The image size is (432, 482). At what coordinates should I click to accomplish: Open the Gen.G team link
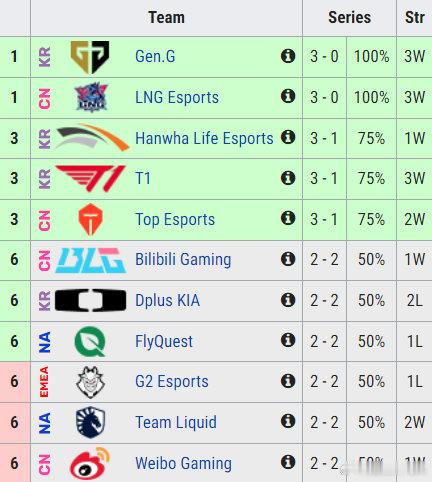pos(155,56)
